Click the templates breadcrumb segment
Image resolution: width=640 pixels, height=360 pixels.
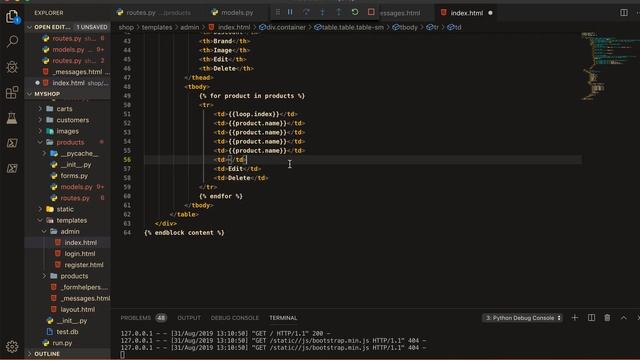click(157, 27)
